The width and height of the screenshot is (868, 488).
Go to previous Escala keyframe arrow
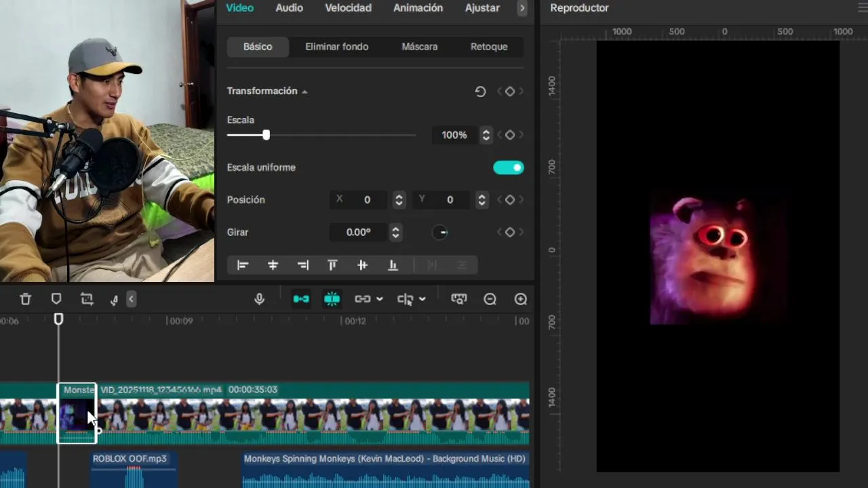500,135
